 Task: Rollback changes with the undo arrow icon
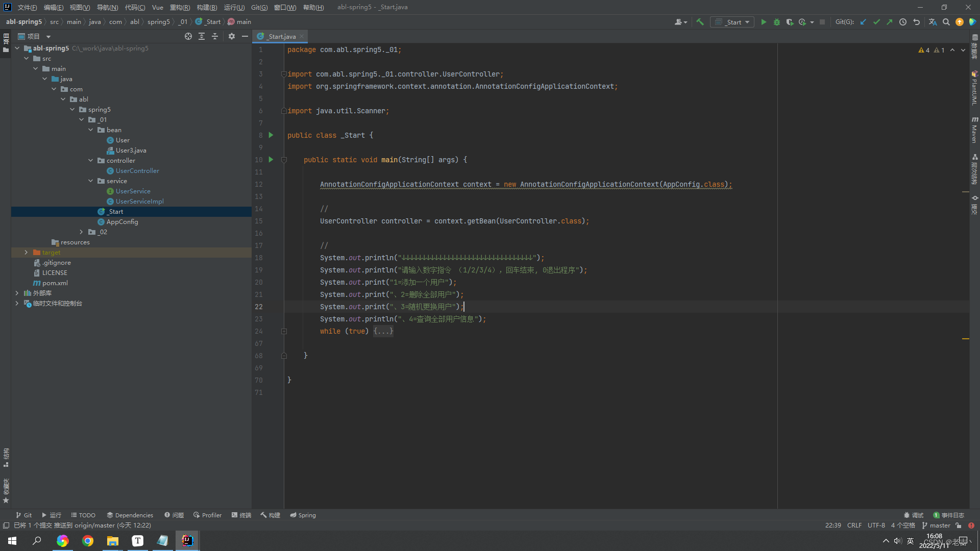[x=916, y=22]
